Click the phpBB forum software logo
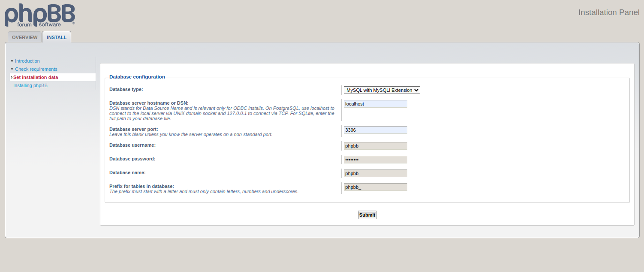This screenshot has width=644, height=272. point(40,15)
